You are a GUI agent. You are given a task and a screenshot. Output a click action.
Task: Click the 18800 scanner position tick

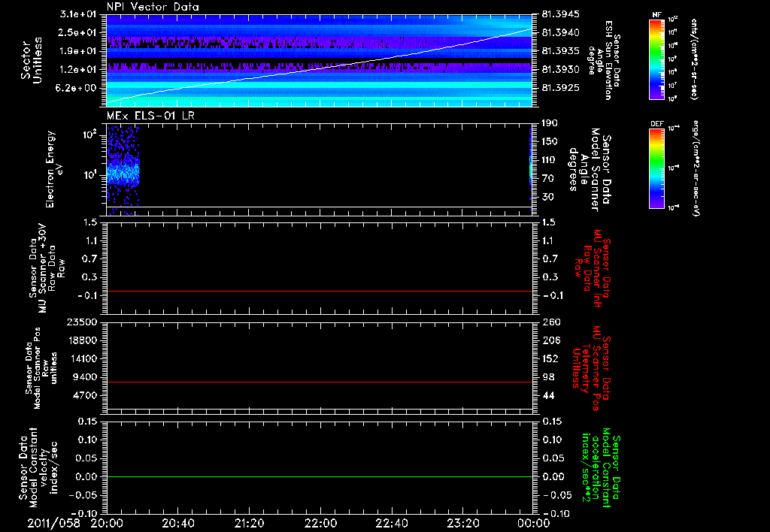coord(81,340)
